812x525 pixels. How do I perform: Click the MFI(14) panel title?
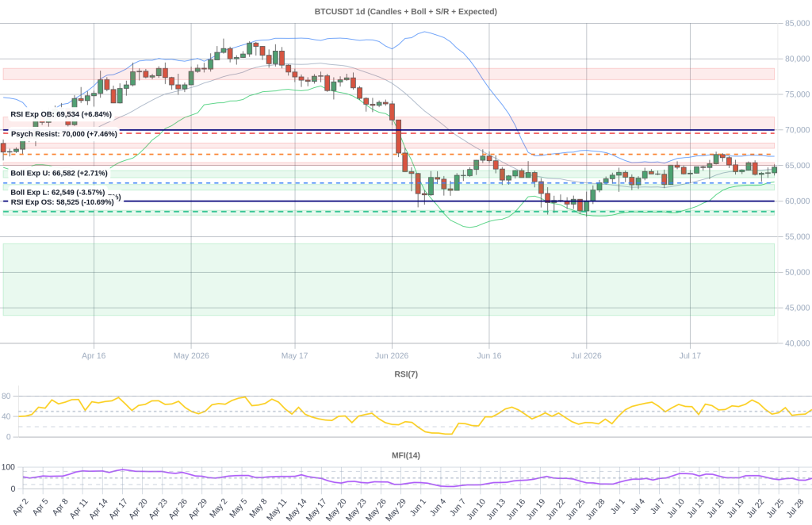[406, 456]
